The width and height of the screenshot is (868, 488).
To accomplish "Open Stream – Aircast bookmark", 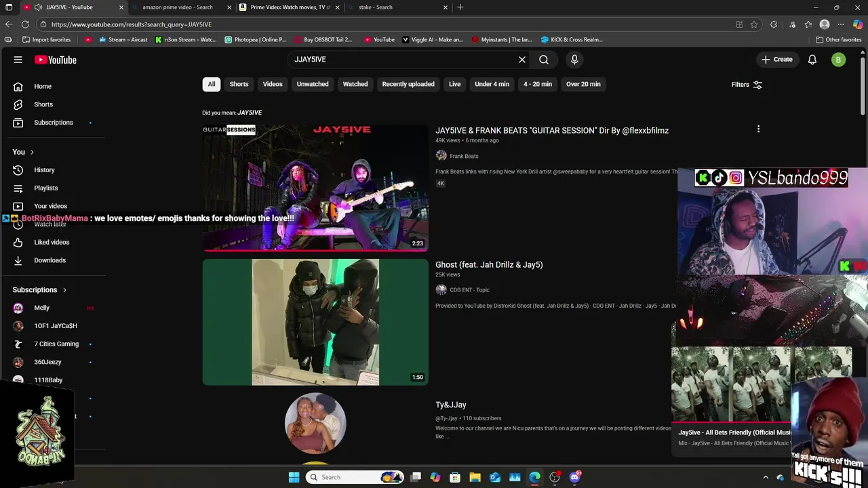I will 123,40.
